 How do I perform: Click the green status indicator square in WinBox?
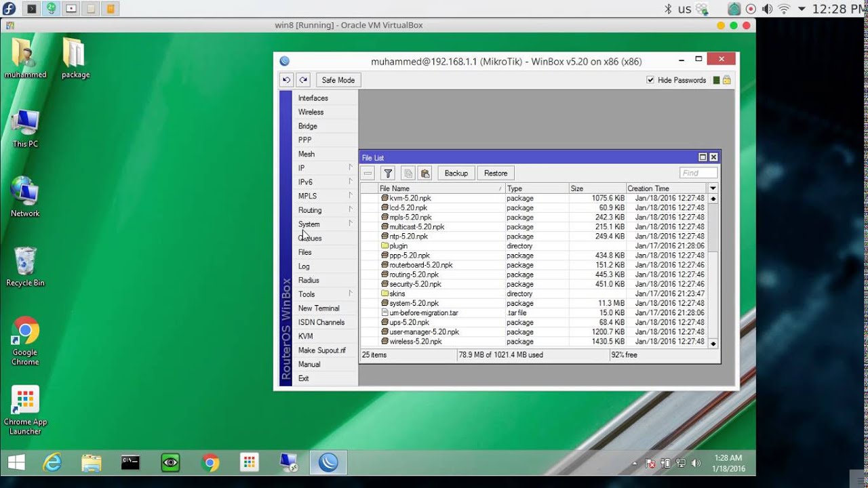[716, 80]
